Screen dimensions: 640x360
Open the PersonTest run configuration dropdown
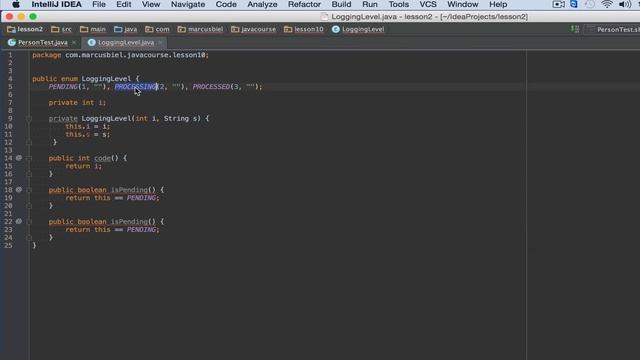tap(613, 29)
